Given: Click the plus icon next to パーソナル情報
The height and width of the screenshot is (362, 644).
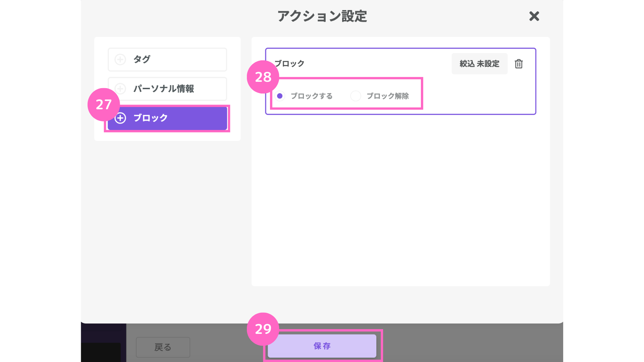Looking at the screenshot, I should 120,88.
